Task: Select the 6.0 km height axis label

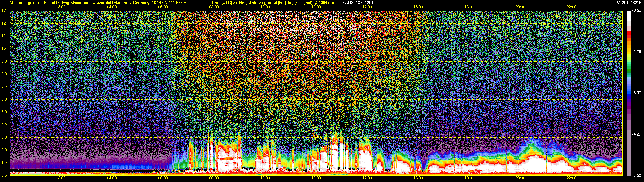Action: [x=4, y=99]
